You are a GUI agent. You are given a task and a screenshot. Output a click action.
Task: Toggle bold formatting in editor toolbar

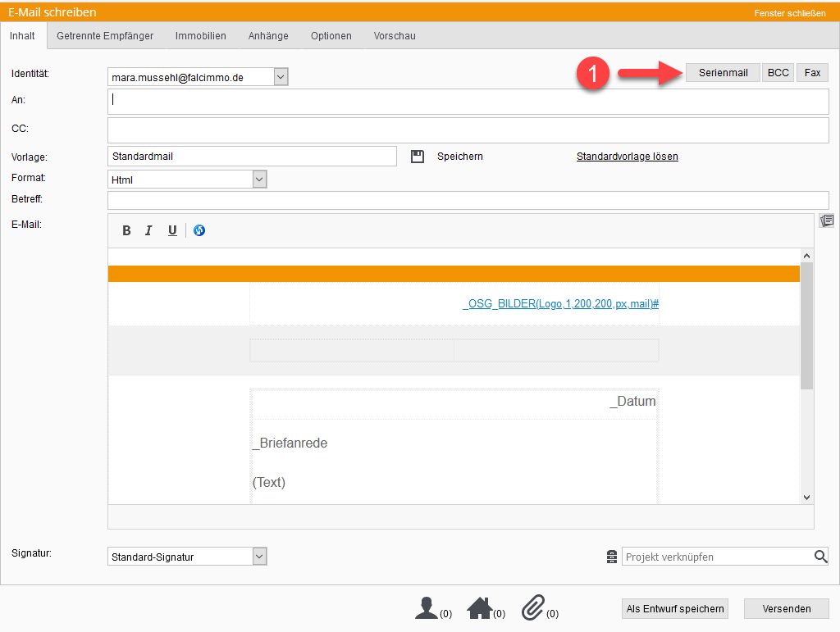[x=126, y=230]
